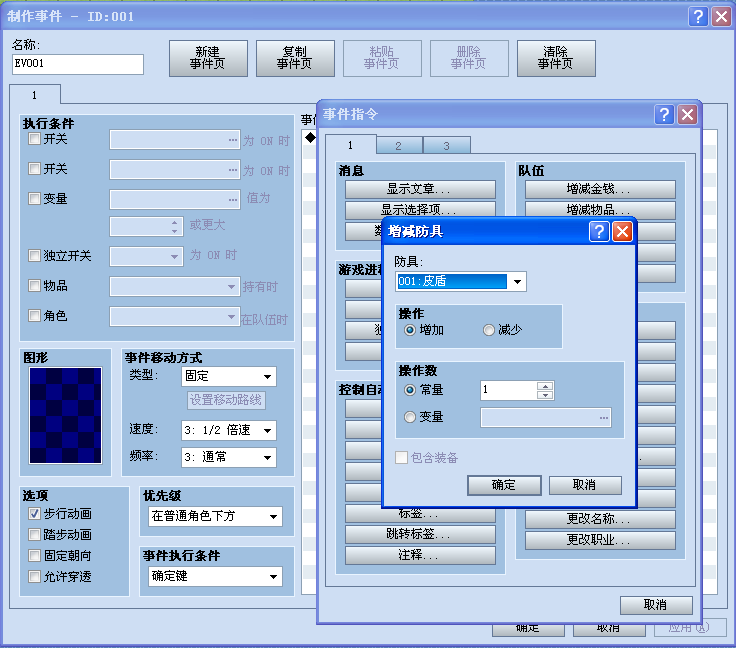The height and width of the screenshot is (648, 736).
Task: Click 新建事件页 button
Action: point(208,58)
